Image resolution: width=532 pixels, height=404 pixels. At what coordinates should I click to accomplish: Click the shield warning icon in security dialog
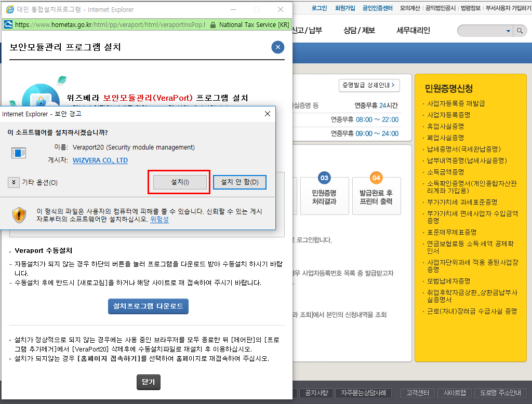[x=19, y=215]
